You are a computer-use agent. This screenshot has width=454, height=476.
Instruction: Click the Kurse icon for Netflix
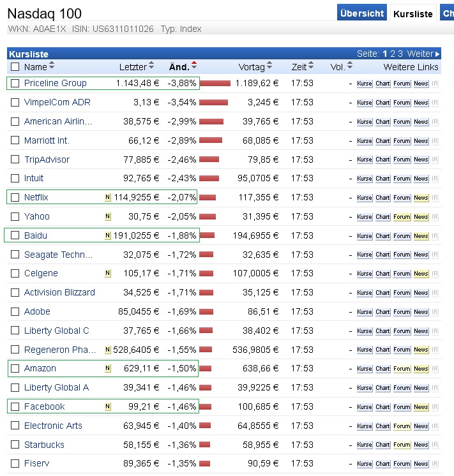pyautogui.click(x=364, y=198)
